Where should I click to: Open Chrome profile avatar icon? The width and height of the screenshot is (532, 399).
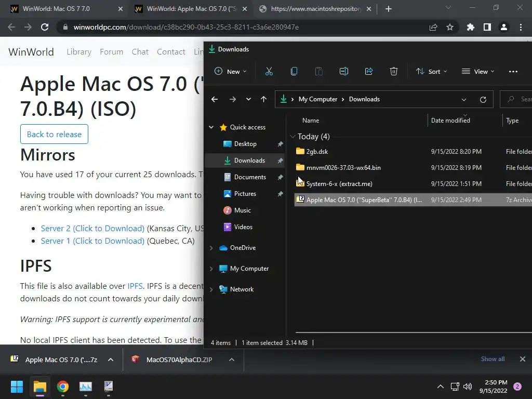[504, 27]
